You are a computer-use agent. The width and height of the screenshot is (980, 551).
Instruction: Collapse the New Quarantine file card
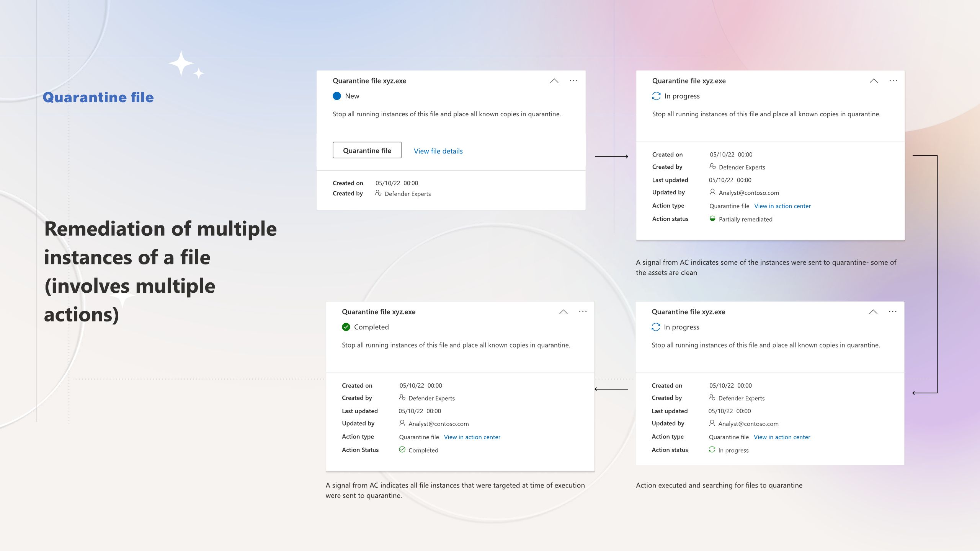point(554,81)
